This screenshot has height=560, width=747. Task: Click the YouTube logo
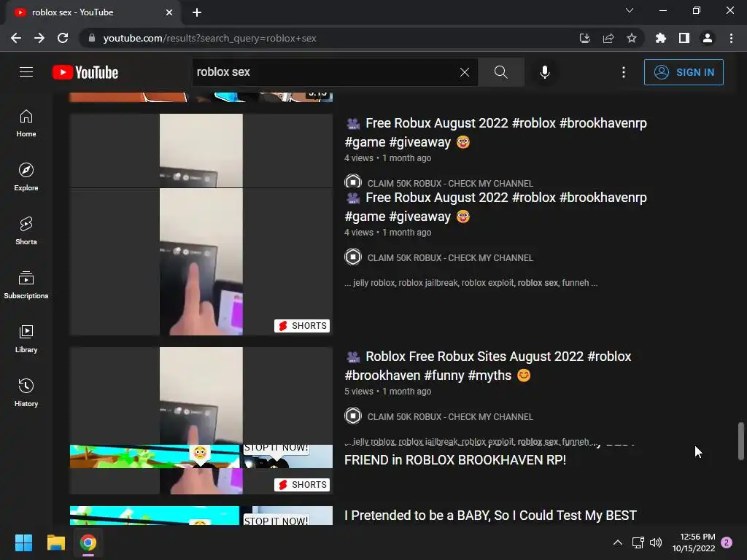85,72
